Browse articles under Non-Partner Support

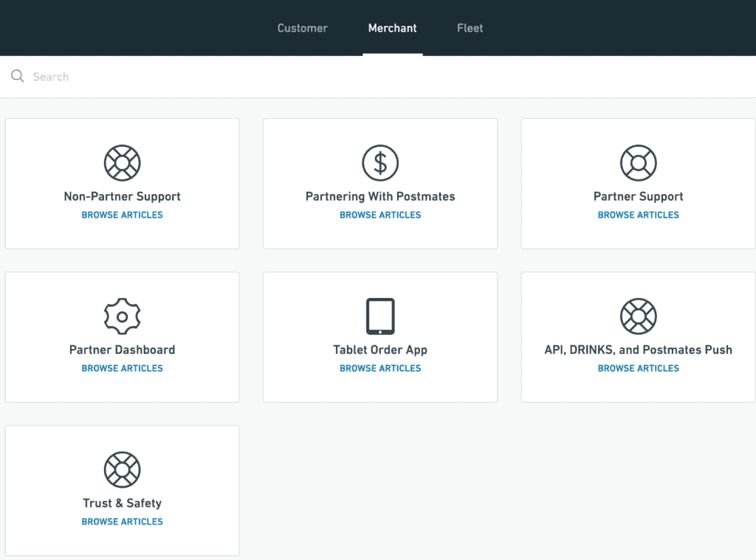pyautogui.click(x=122, y=215)
